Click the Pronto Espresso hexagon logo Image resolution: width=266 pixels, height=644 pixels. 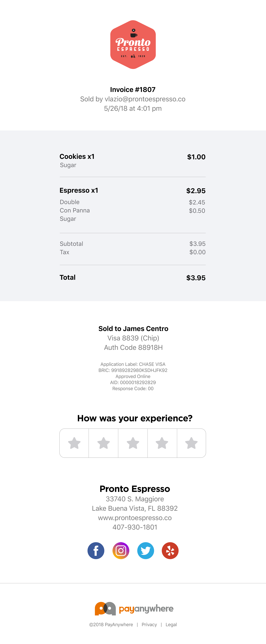click(x=133, y=45)
